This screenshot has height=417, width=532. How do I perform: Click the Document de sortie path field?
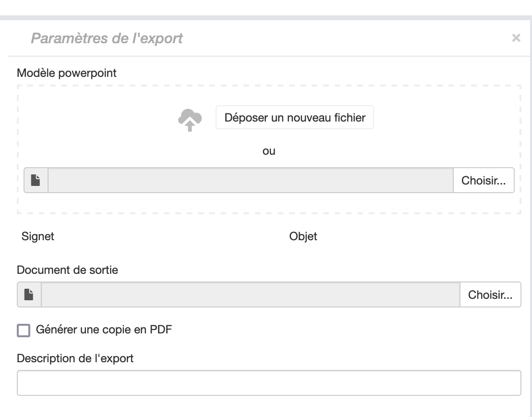(x=250, y=294)
